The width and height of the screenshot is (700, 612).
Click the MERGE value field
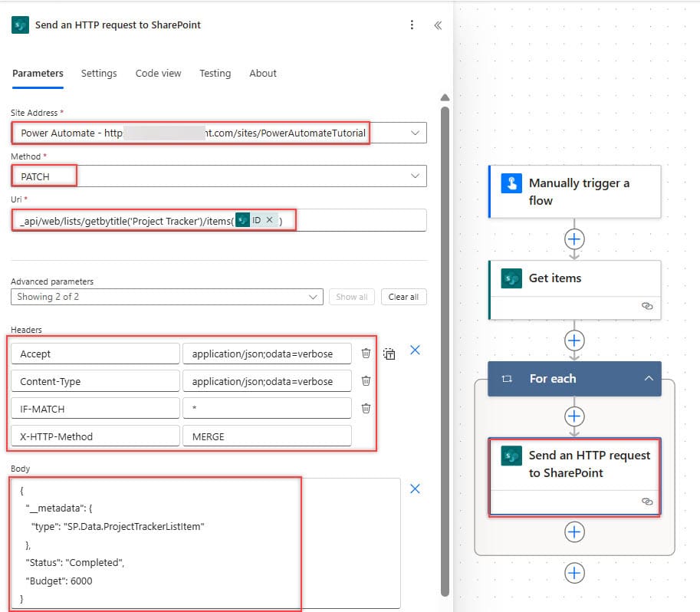point(267,436)
